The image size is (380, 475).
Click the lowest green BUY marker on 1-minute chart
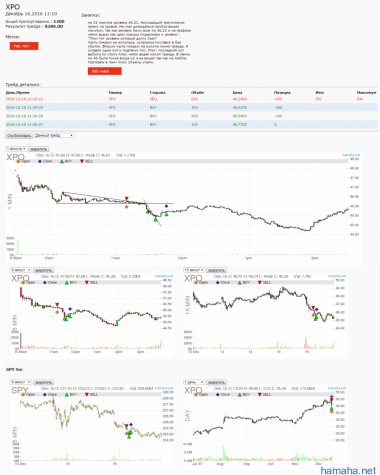point(155,219)
